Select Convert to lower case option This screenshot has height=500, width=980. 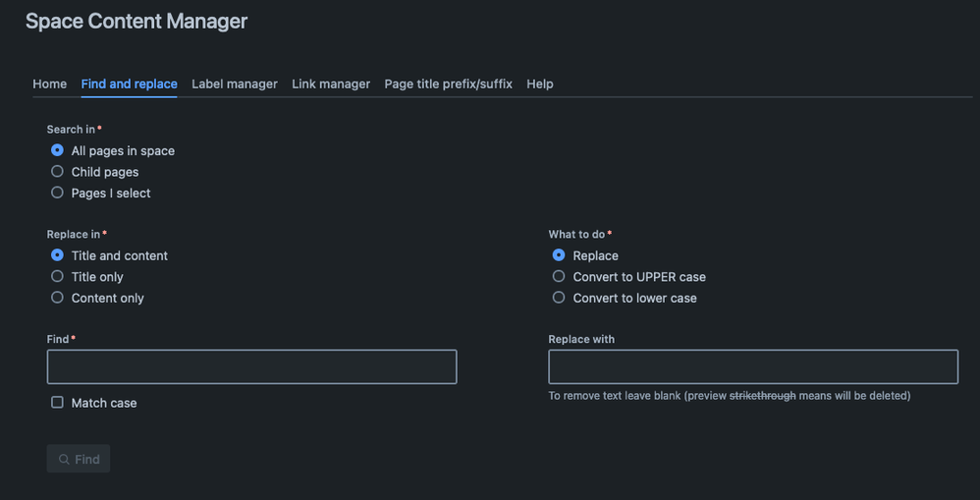click(x=559, y=298)
